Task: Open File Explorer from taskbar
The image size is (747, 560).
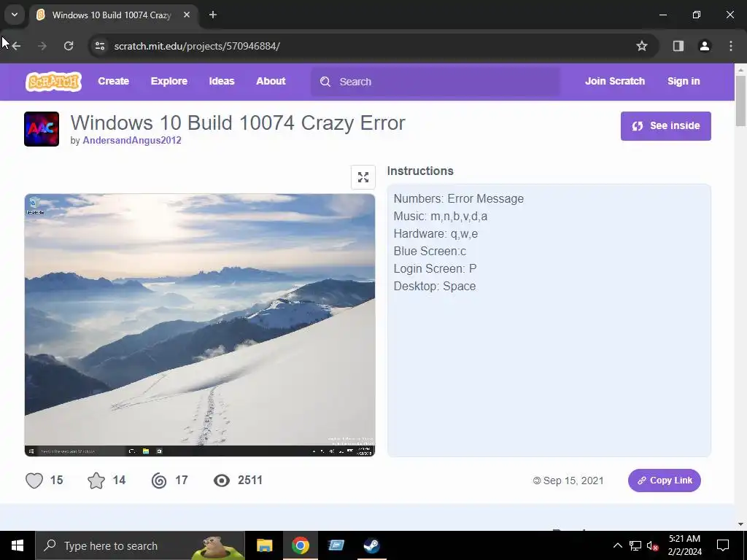Action: [x=264, y=545]
